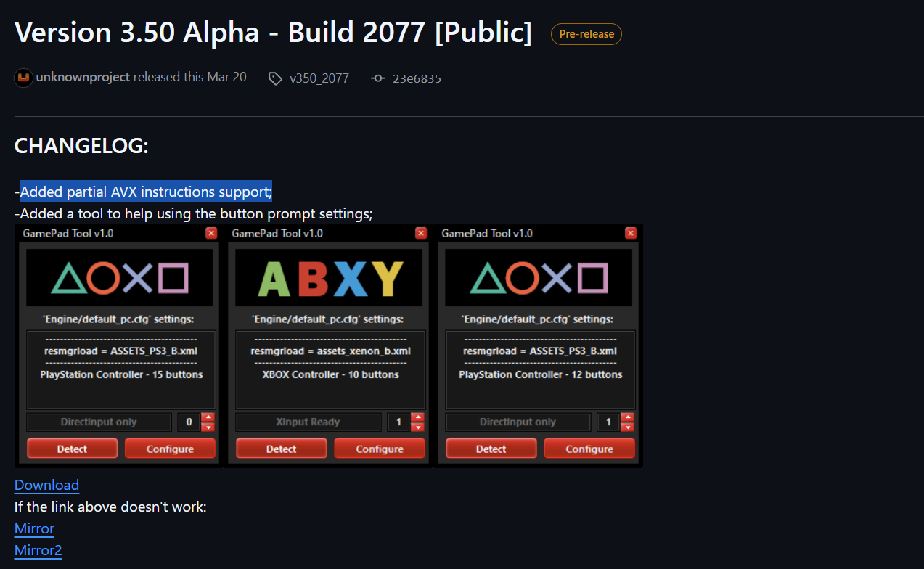Screen dimensions: 924x569
Task: Click highlighted text 'Added partial AVX instructions support'
Action: coord(145,192)
